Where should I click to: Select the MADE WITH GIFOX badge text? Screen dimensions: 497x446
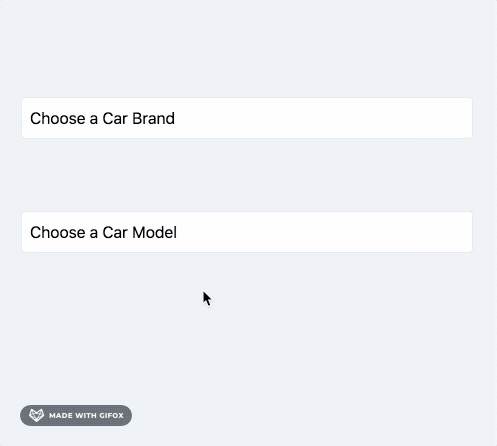[86, 416]
